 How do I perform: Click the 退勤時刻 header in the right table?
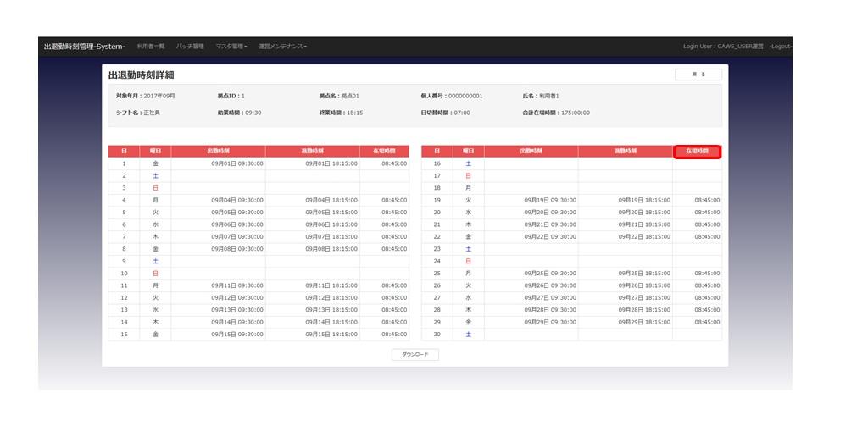pyautogui.click(x=625, y=152)
